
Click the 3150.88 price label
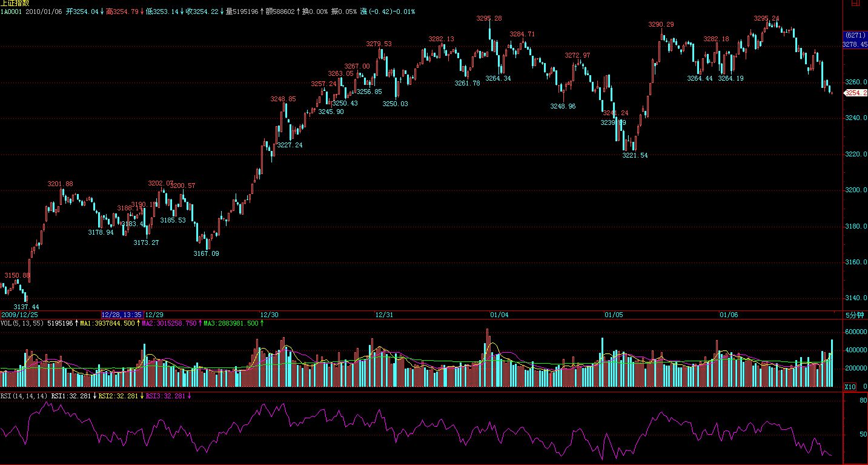coord(17,275)
